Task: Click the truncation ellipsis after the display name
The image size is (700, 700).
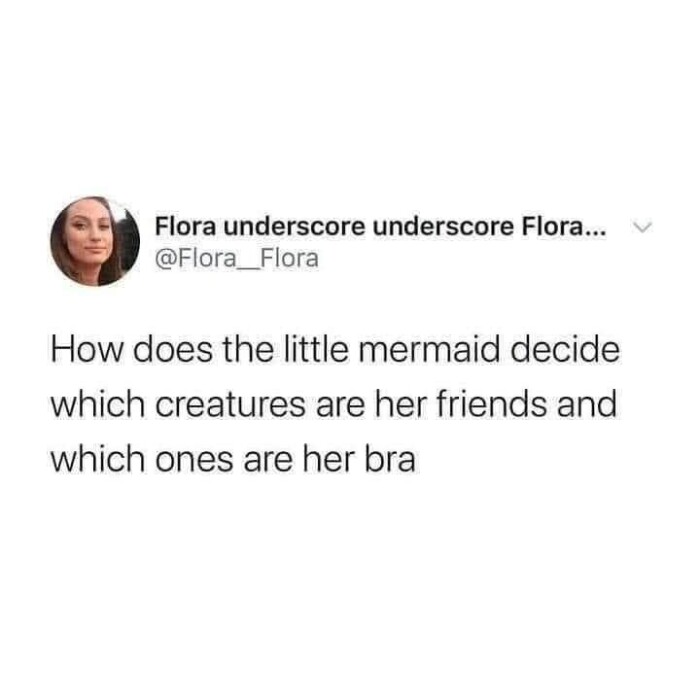Action: coord(596,233)
